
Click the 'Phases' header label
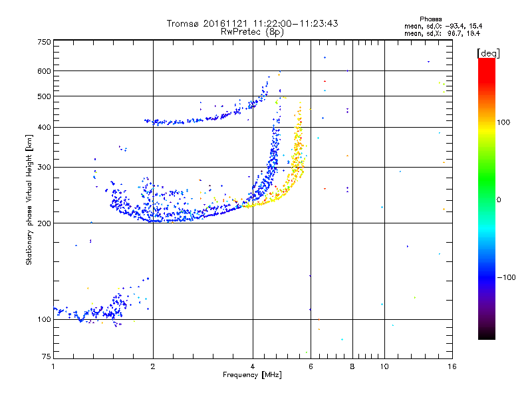pos(430,19)
